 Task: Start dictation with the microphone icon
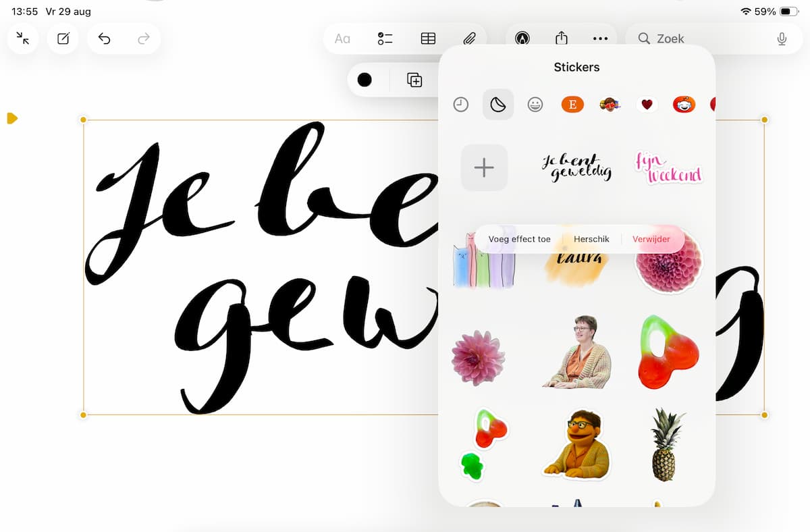[x=782, y=38]
